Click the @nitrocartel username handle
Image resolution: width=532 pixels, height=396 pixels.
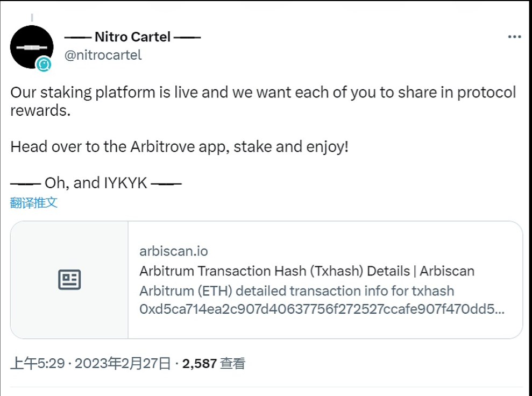pyautogui.click(x=104, y=54)
